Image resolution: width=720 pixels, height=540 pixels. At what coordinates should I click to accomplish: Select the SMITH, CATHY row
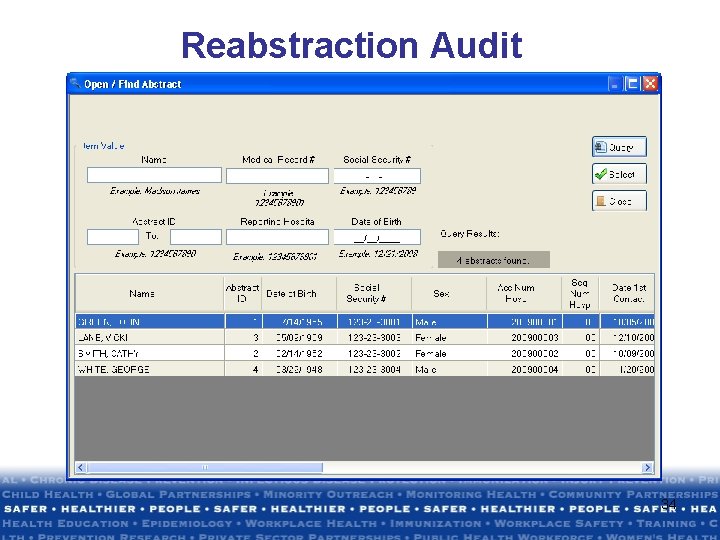(365, 353)
